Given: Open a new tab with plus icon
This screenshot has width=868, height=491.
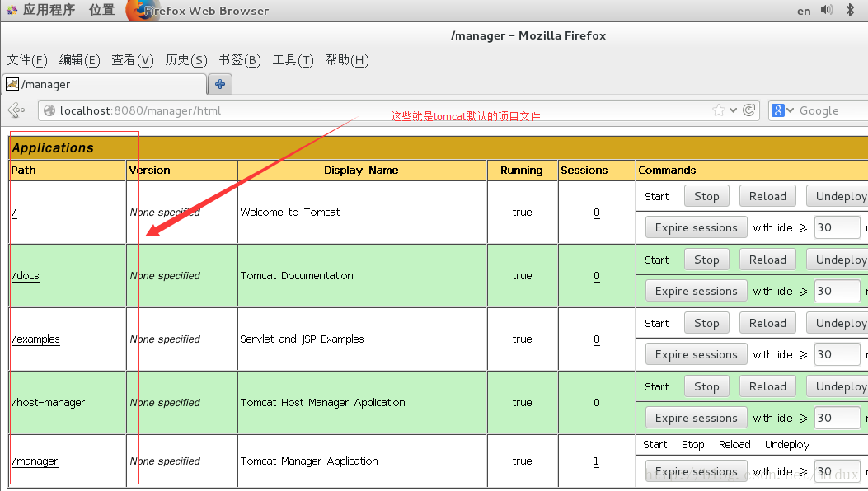Looking at the screenshot, I should point(220,84).
